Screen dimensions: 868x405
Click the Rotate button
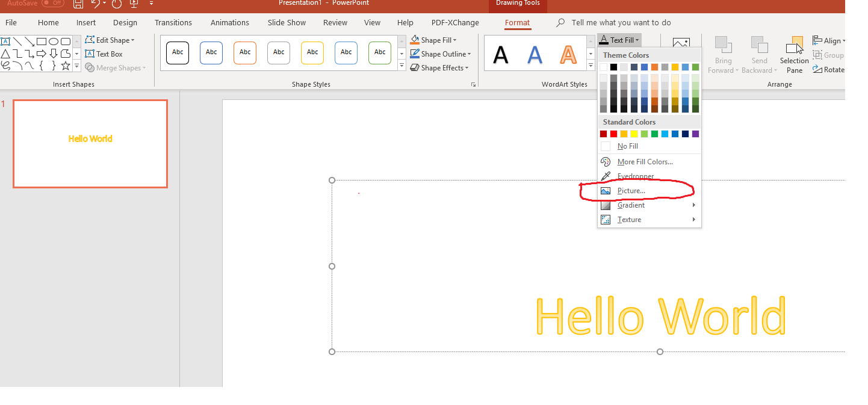pyautogui.click(x=829, y=70)
